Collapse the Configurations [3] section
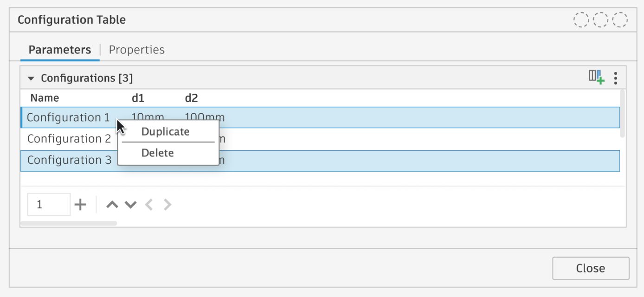Screen dimensions: 644x297 [x=31, y=78]
